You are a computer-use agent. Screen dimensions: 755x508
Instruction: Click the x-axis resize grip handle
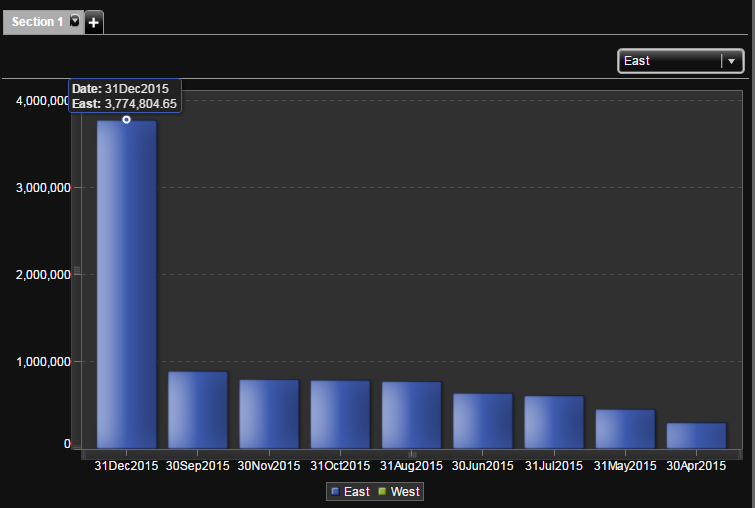pos(412,454)
